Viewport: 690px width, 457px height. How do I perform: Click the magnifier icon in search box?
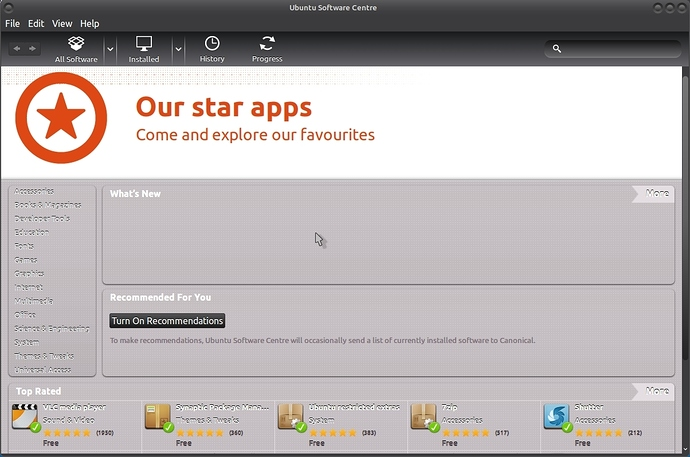[x=557, y=49]
